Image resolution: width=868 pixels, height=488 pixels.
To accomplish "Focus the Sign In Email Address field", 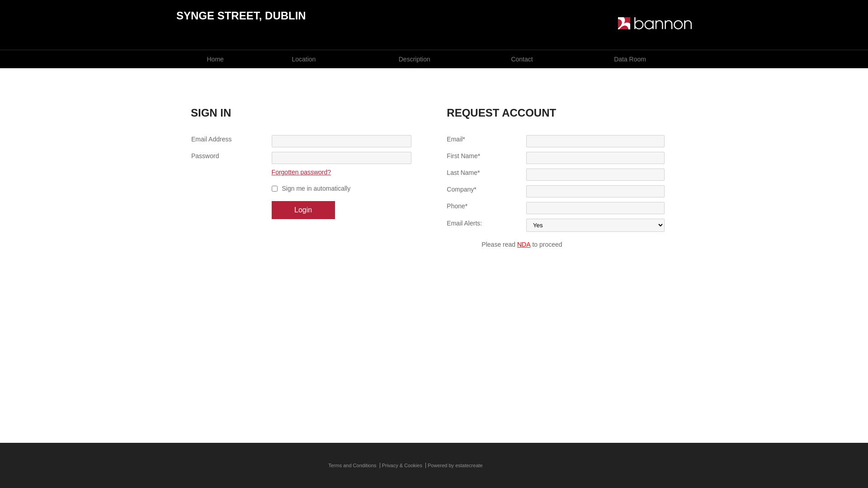I will (341, 141).
